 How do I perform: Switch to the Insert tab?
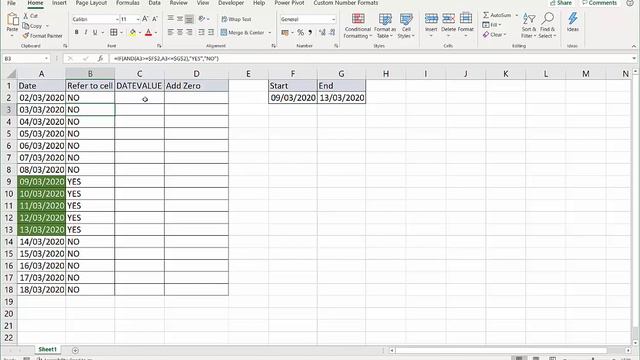[x=59, y=3]
